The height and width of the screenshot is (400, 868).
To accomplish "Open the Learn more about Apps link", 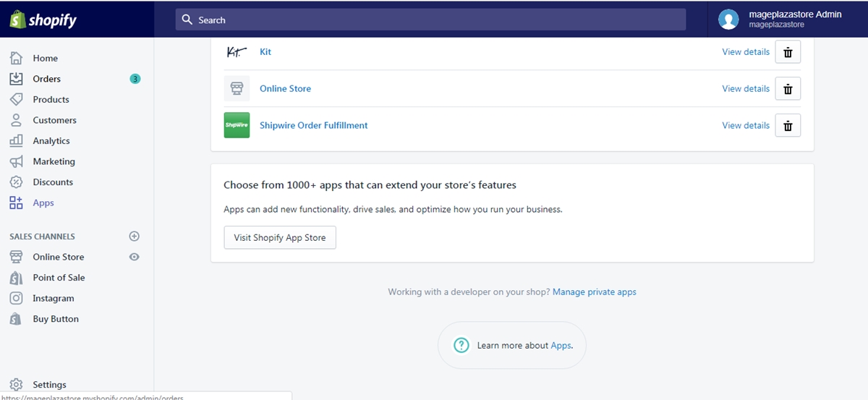I will tap(561, 346).
